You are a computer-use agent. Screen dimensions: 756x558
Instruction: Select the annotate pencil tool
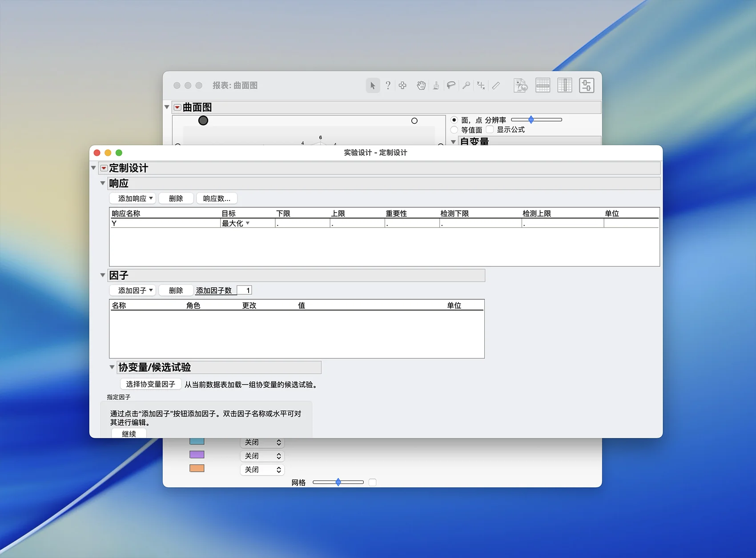click(496, 85)
